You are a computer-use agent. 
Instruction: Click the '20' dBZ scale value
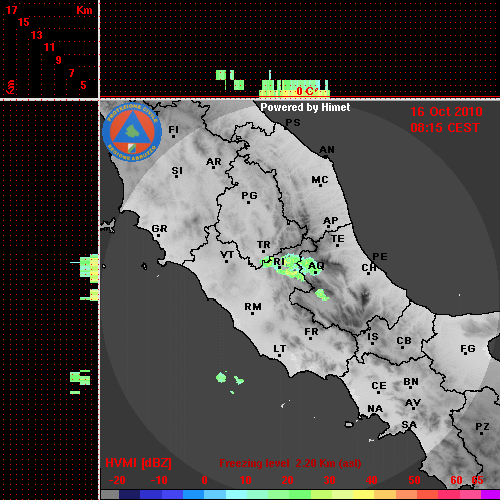tap(287, 480)
